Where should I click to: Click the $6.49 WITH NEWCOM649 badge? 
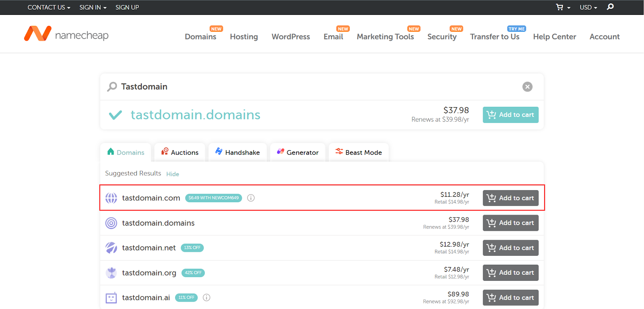click(213, 198)
